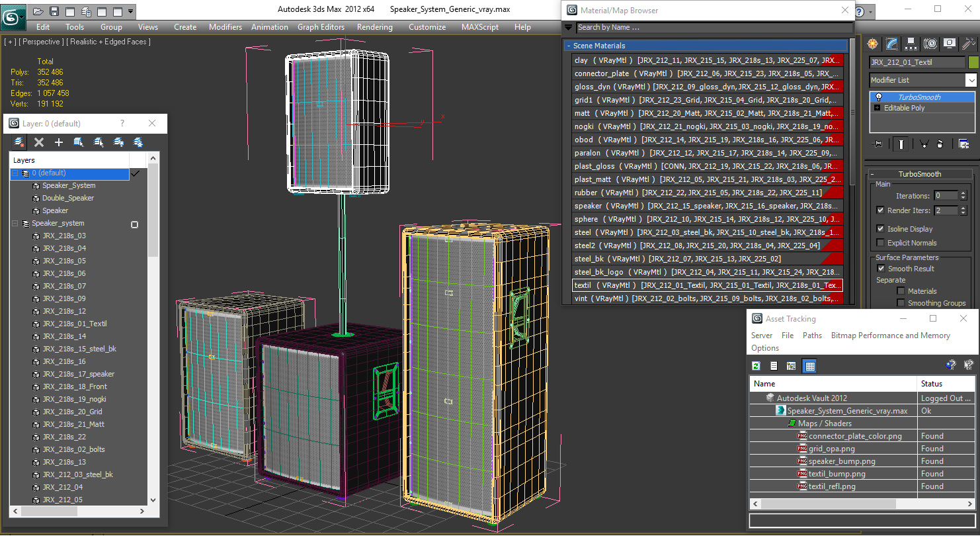Click the green object color swatch

pos(973,62)
